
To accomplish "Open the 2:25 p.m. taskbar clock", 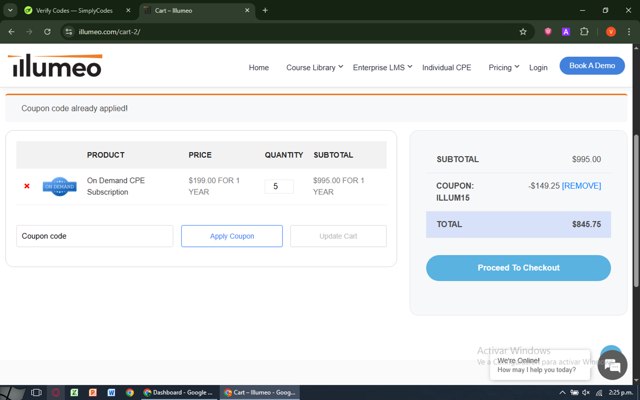I will [620, 393].
